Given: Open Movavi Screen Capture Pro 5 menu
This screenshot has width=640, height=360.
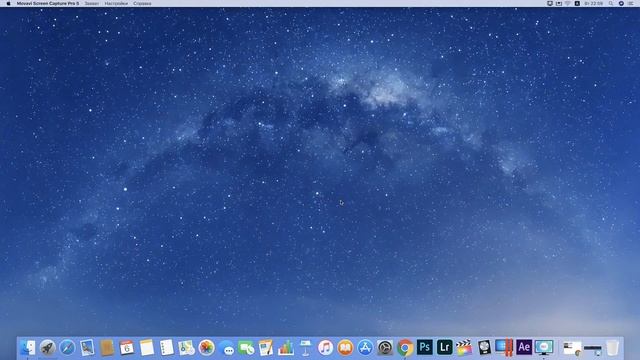Looking at the screenshot, I should point(48,3).
